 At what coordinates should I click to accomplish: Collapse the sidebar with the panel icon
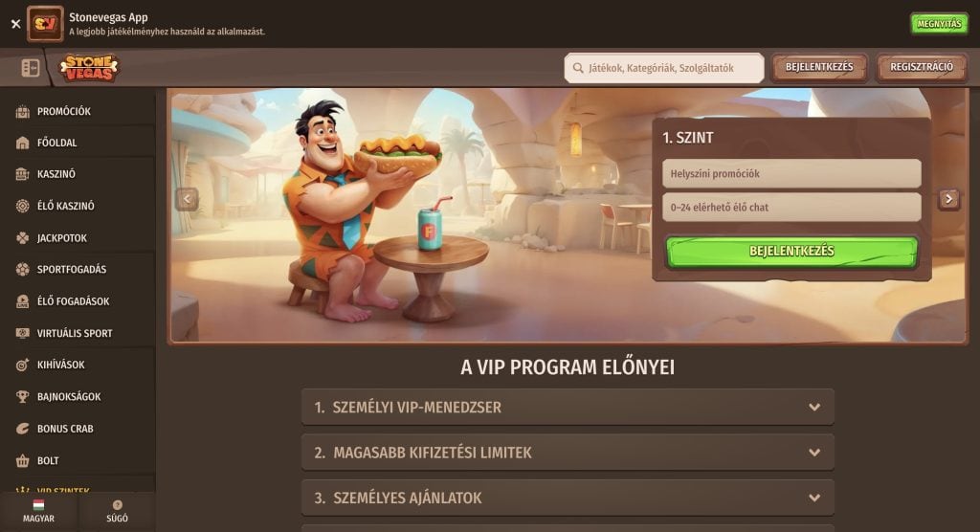pyautogui.click(x=30, y=68)
